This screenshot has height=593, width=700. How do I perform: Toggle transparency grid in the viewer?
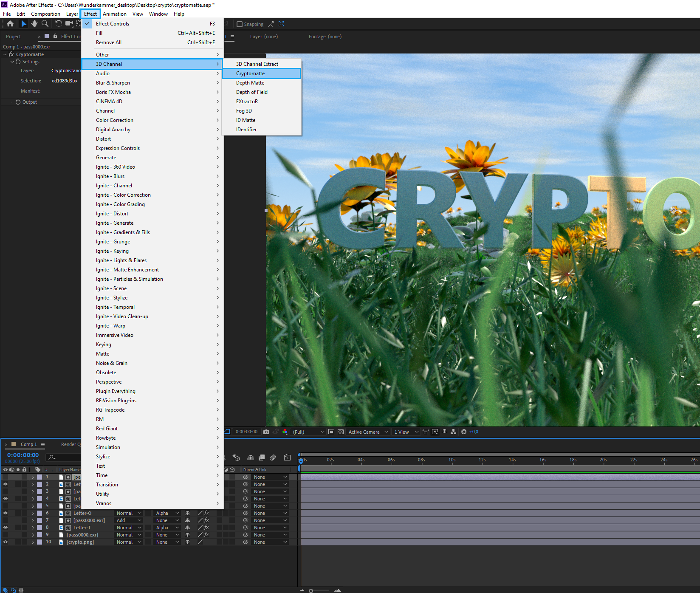(x=341, y=432)
